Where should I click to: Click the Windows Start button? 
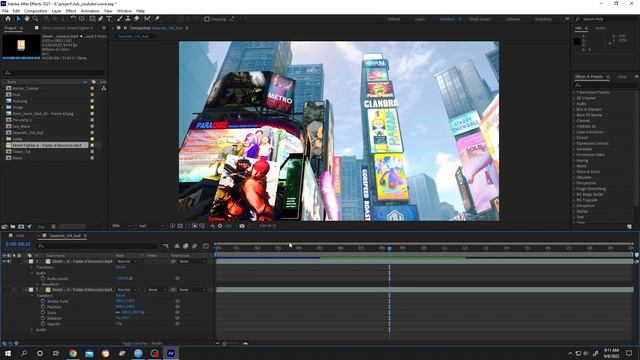tap(8, 353)
